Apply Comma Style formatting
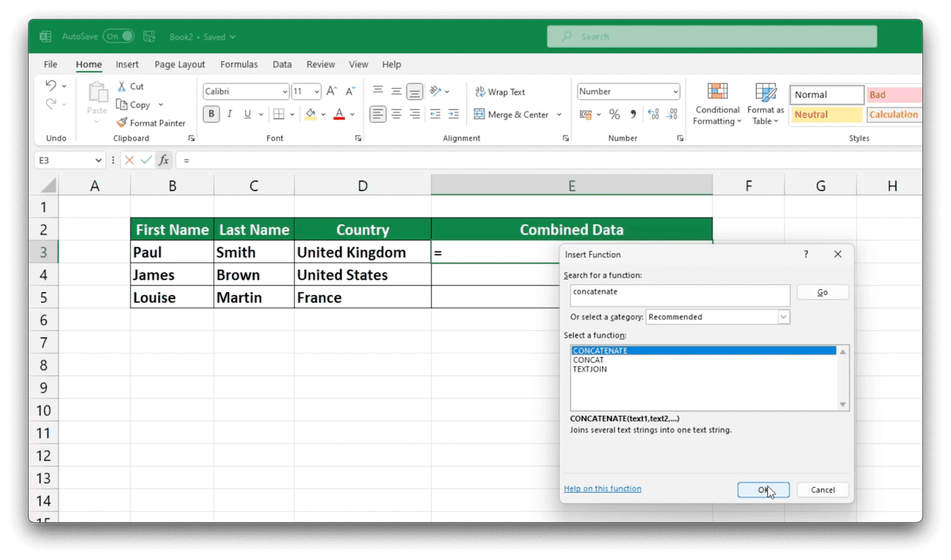This screenshot has height=560, width=951. click(x=633, y=114)
